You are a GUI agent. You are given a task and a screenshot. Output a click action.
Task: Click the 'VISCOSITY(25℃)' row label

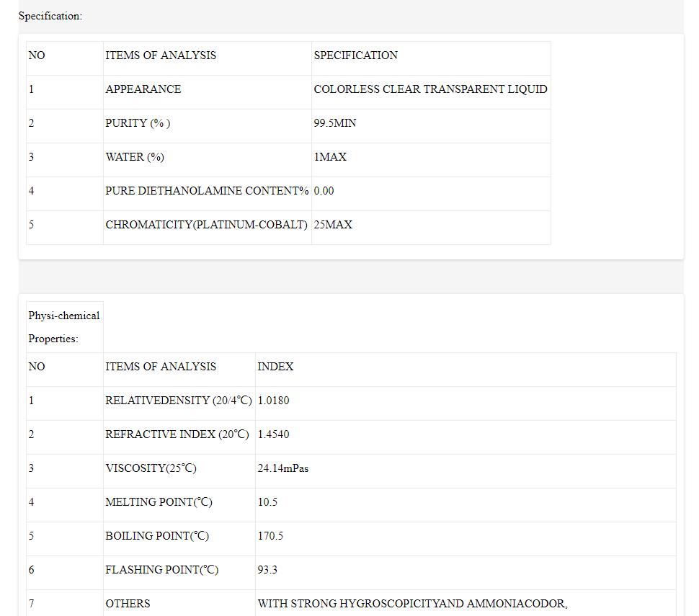coord(151,468)
